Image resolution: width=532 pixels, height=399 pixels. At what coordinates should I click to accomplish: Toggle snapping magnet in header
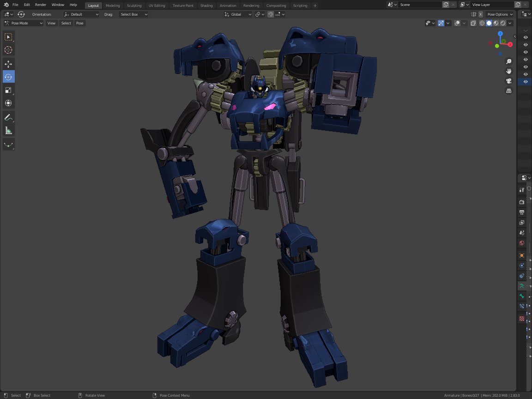click(x=271, y=14)
